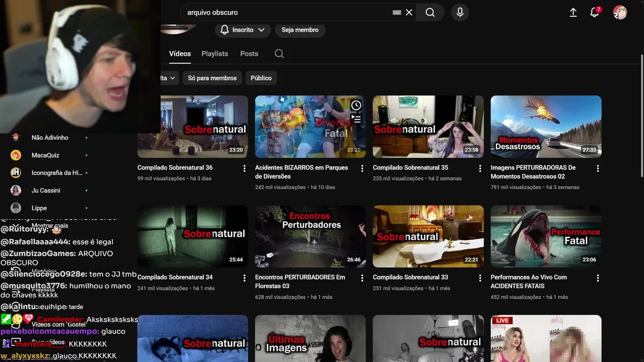Image resolution: width=644 pixels, height=362 pixels.
Task: Open options for Compilado Sobrenatural 34
Action: [x=245, y=278]
